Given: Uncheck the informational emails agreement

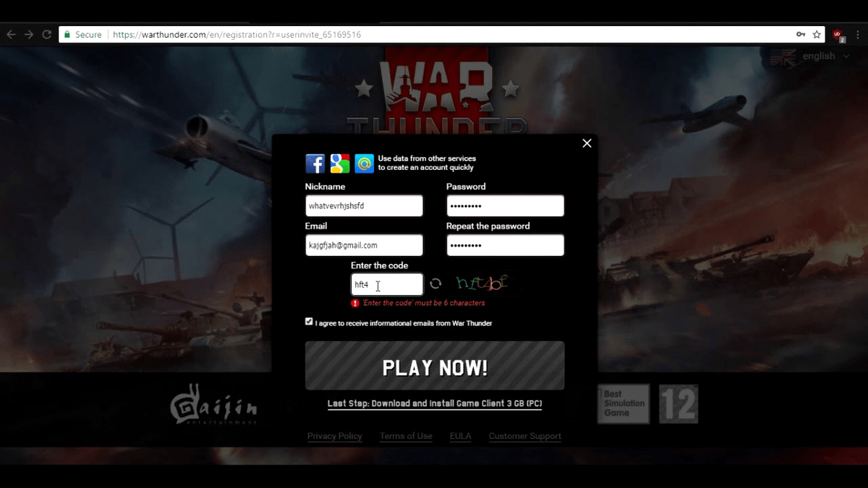Looking at the screenshot, I should point(309,321).
